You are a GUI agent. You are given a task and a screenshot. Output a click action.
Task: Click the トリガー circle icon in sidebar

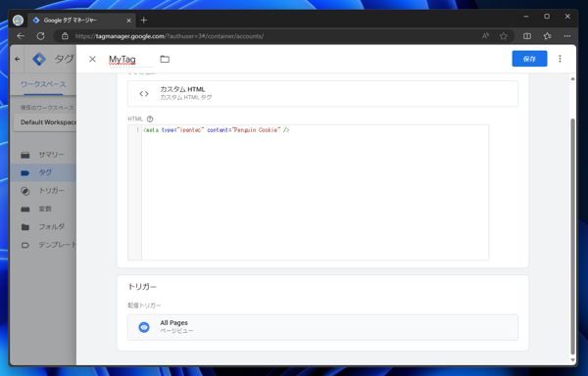(25, 191)
